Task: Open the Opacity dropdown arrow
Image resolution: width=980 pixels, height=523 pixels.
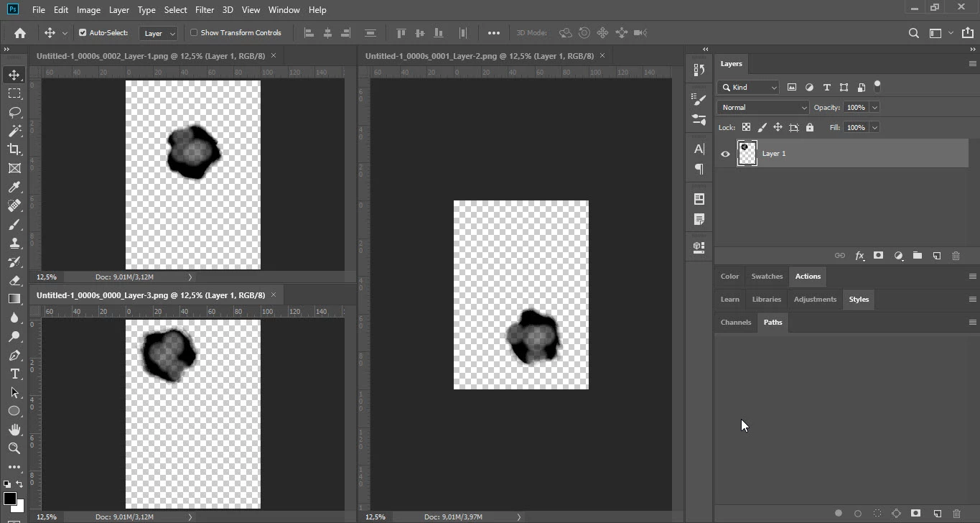Action: pyautogui.click(x=874, y=107)
